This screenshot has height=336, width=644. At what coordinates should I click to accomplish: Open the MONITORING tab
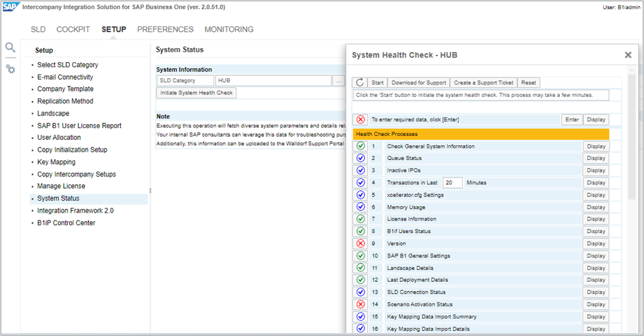coord(229,30)
